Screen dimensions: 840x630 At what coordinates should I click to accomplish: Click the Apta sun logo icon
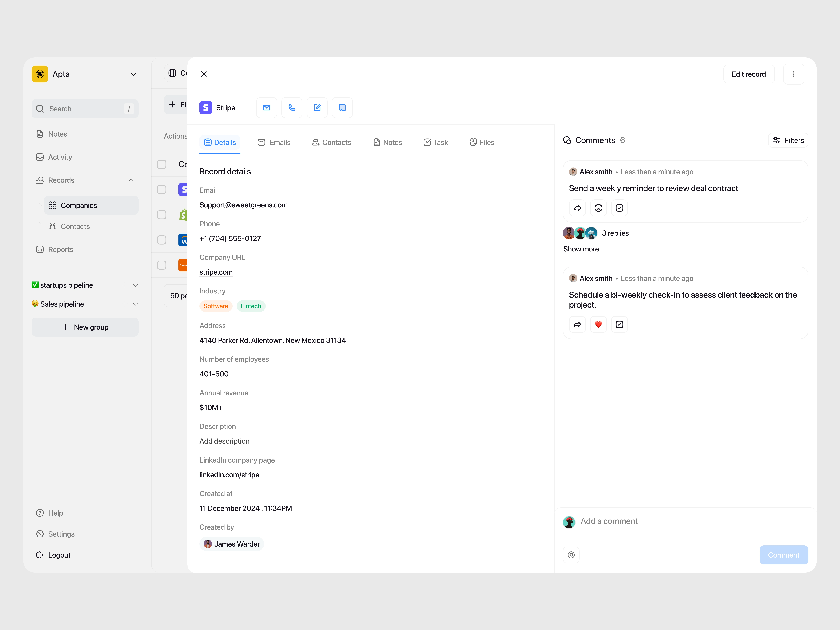click(x=40, y=74)
